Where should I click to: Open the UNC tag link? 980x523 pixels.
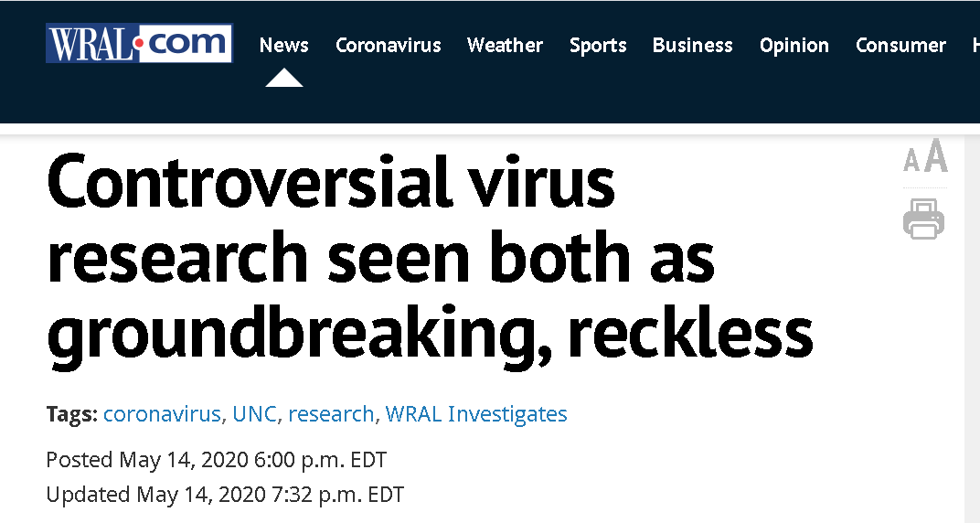coord(254,413)
